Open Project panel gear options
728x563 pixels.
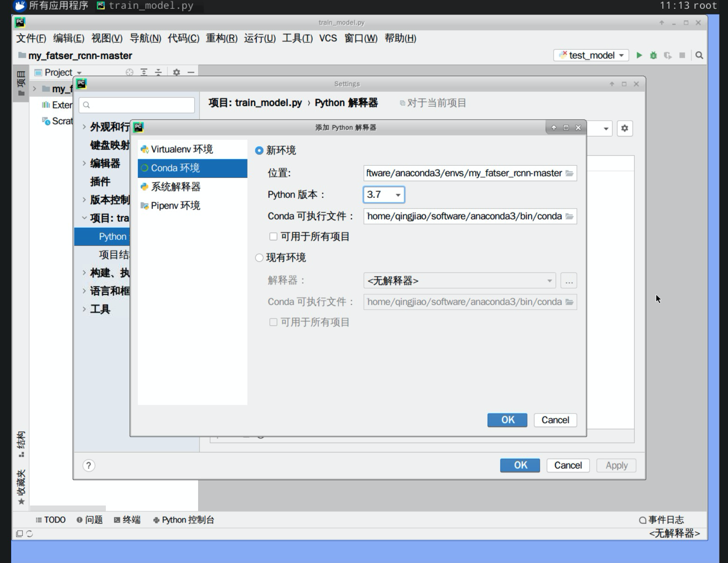(x=176, y=72)
